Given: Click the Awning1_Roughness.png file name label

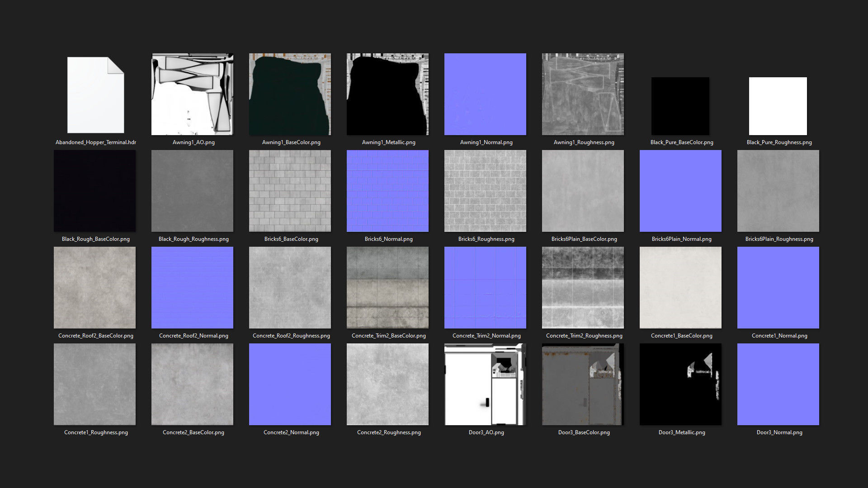Looking at the screenshot, I should pyautogui.click(x=584, y=142).
